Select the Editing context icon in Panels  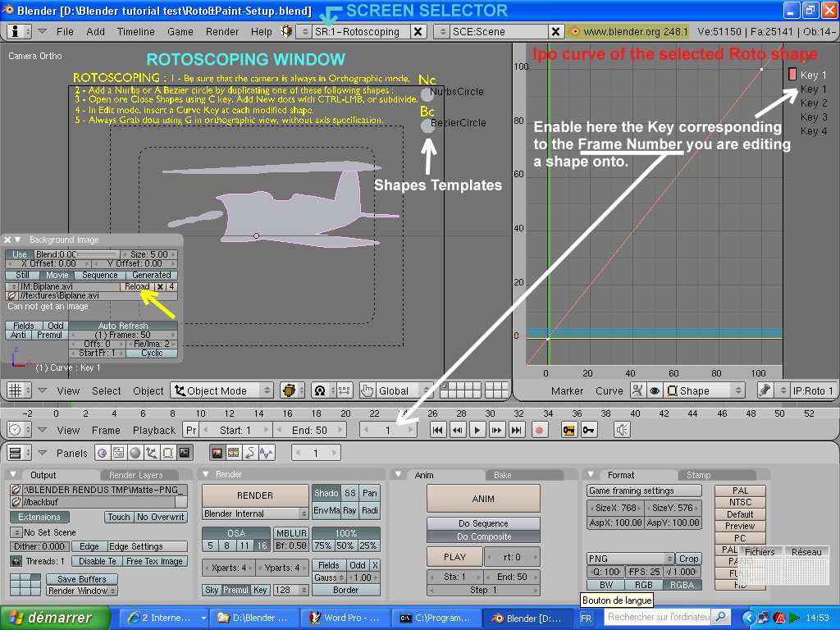[167, 453]
